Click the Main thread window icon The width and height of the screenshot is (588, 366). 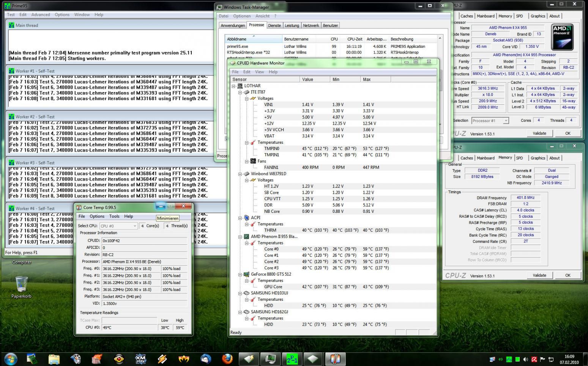(x=11, y=25)
